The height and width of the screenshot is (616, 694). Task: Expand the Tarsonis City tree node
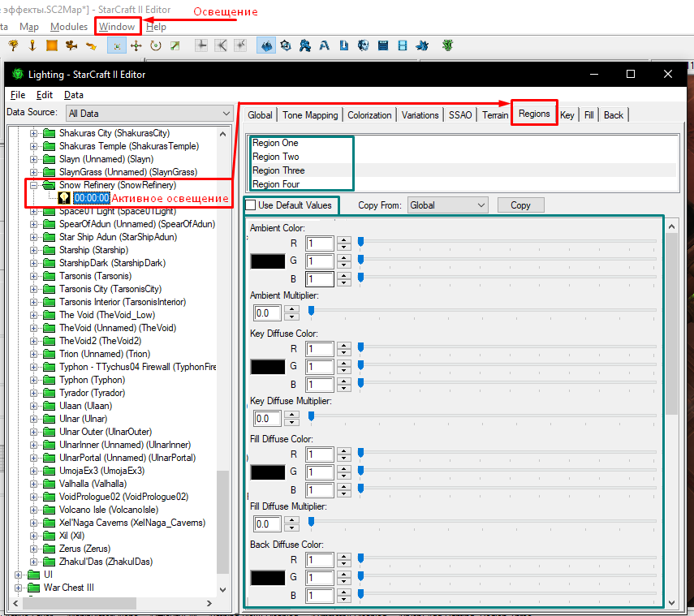(33, 289)
